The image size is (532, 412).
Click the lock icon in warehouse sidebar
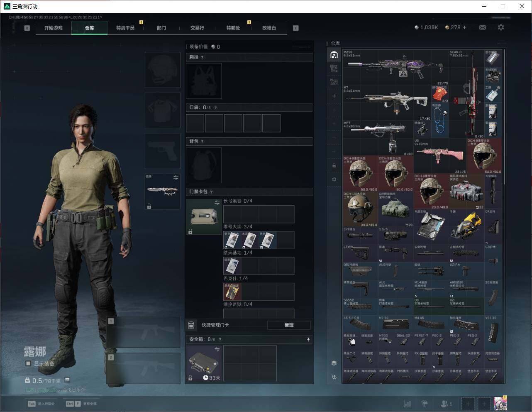334,165
